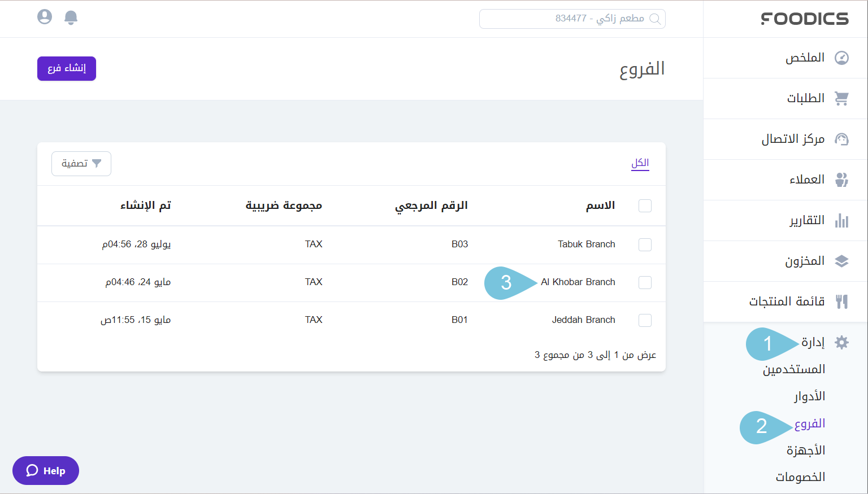The height and width of the screenshot is (494, 868).
Task: Tick the Tabuk Branch checkbox
Action: (645, 244)
